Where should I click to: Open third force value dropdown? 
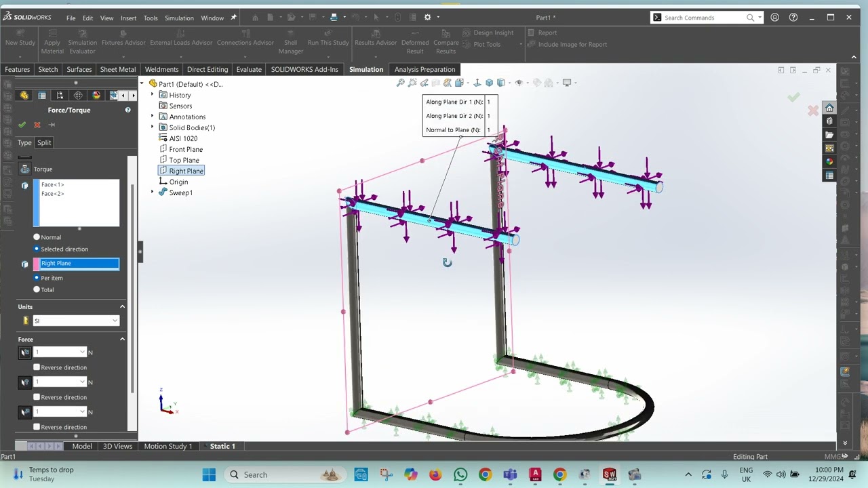83,412
